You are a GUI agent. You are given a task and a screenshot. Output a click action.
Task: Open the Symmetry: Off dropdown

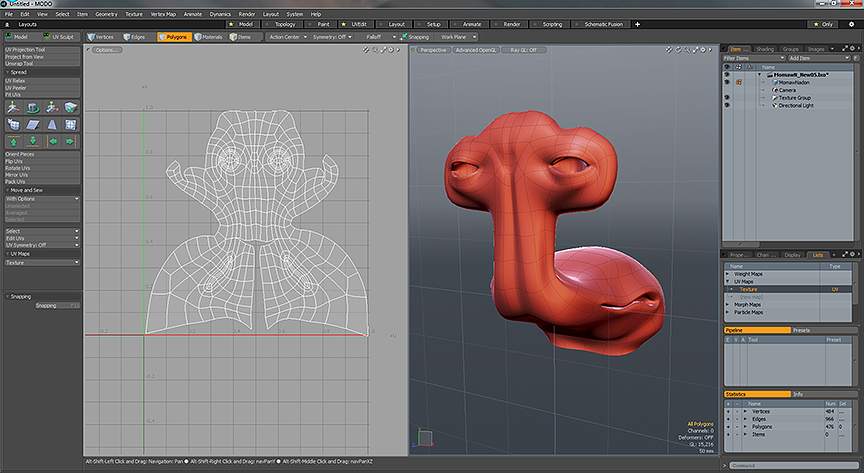(x=332, y=37)
